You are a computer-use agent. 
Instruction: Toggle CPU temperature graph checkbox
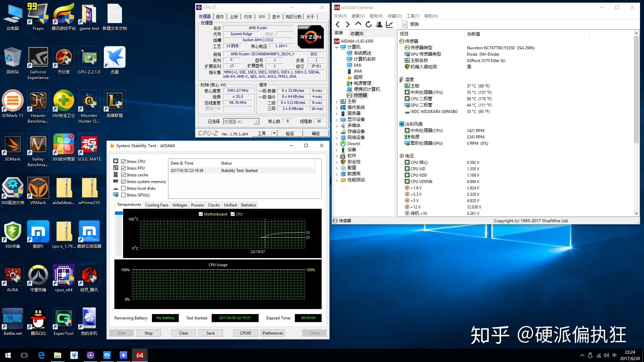[x=232, y=214]
